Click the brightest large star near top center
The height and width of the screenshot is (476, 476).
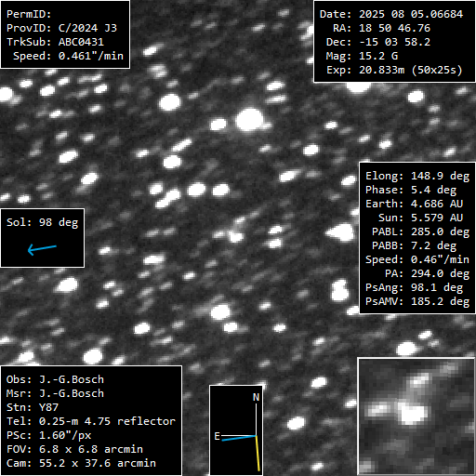(249, 120)
